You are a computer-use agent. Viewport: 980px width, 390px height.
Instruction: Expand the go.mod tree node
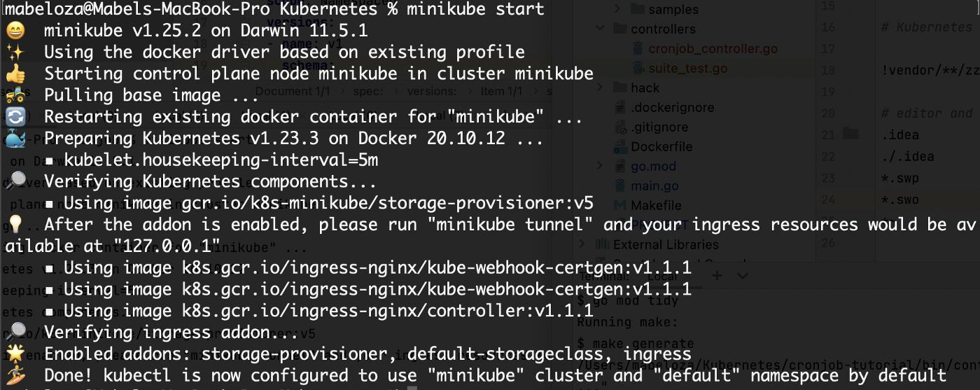click(x=600, y=167)
